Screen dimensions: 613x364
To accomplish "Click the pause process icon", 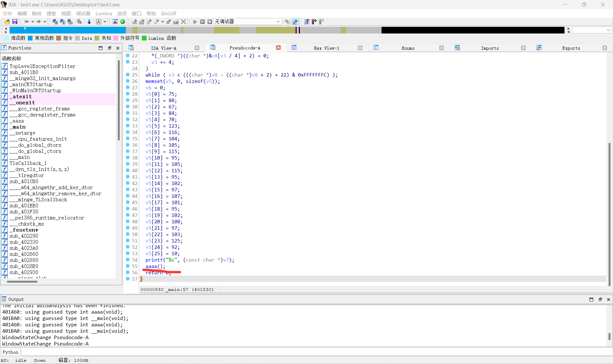I will coord(202,22).
